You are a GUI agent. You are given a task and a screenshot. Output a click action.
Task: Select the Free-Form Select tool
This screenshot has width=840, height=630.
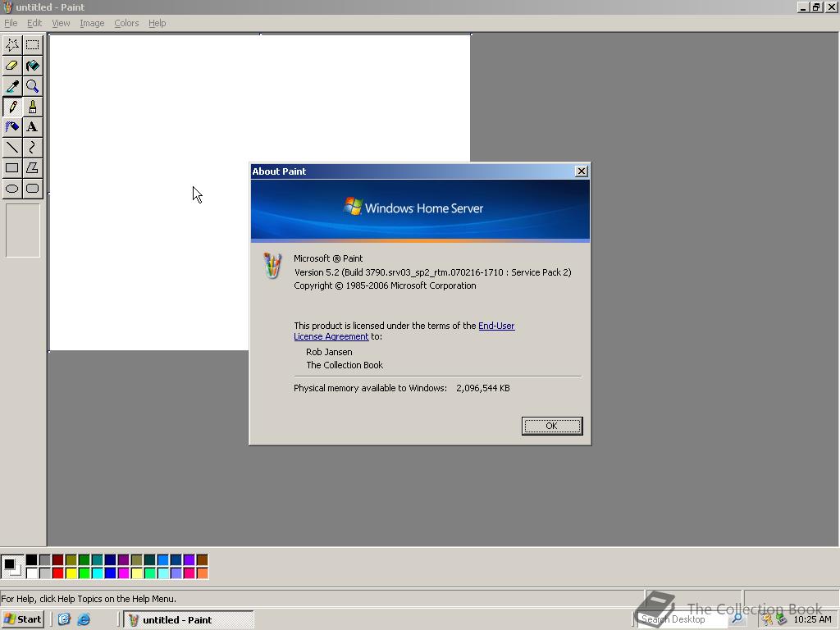click(12, 45)
